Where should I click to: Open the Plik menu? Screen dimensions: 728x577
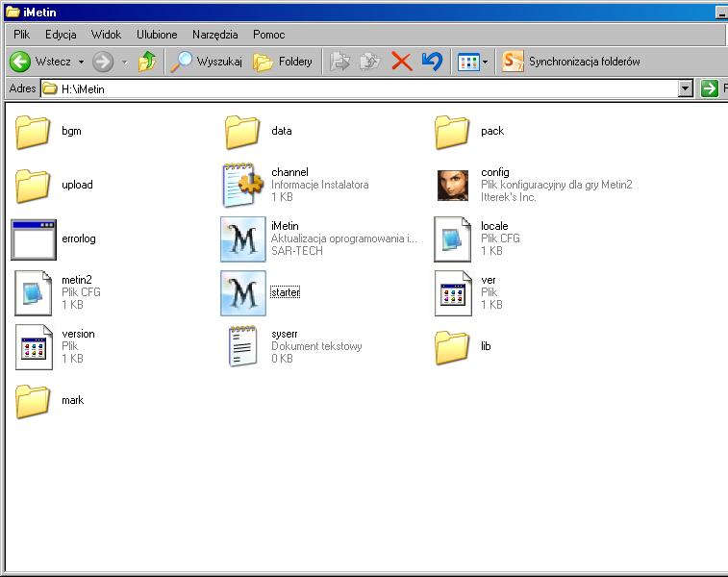pos(21,35)
